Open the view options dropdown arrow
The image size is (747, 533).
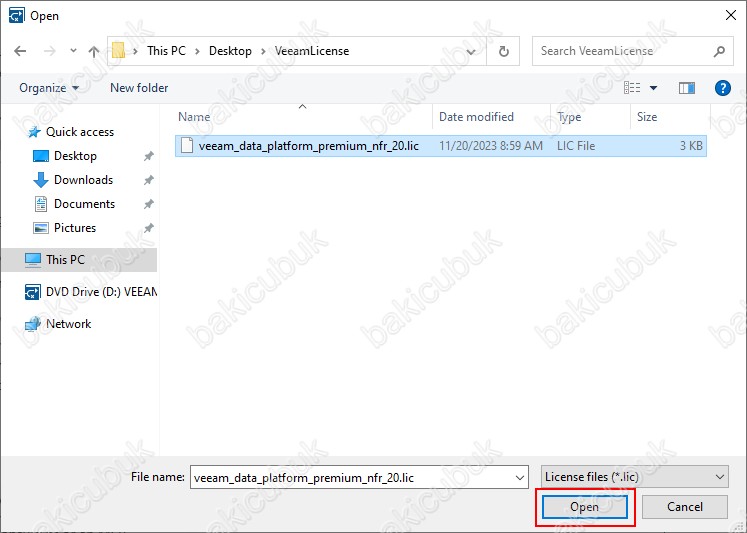pyautogui.click(x=654, y=88)
